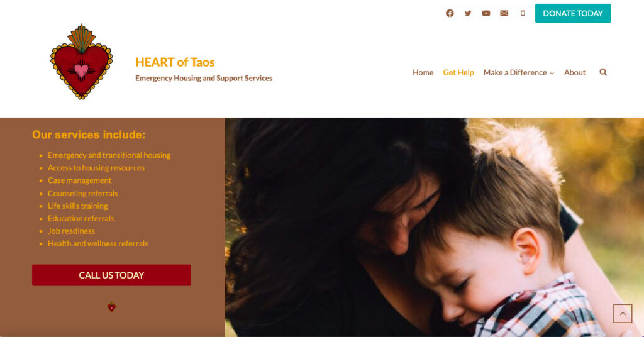Open the YouTube social icon

486,13
